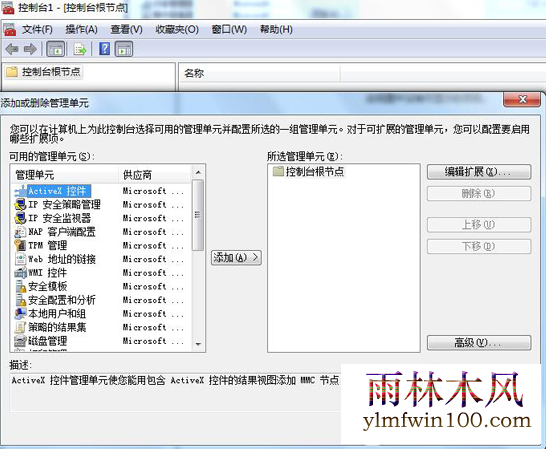Click the 磁盘管理 snap-in icon
This screenshot has height=449, width=546.
(x=21, y=341)
